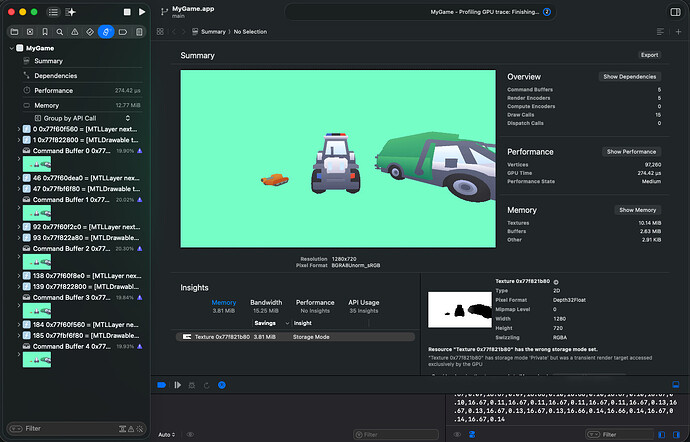Image resolution: width=690 pixels, height=442 pixels.
Task: Click the related items grid icon
Action: (160, 32)
